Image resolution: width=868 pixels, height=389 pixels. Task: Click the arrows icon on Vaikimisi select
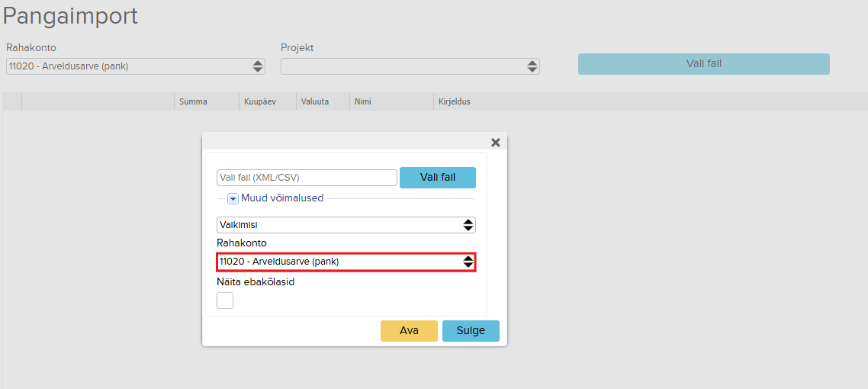(x=468, y=225)
